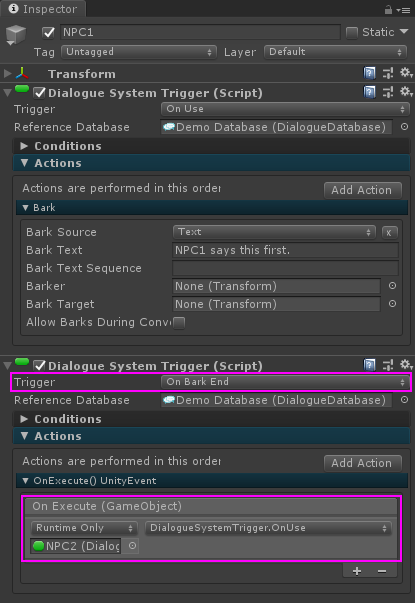Remove the Bark action with x button
The height and width of the screenshot is (603, 415).
(389, 233)
